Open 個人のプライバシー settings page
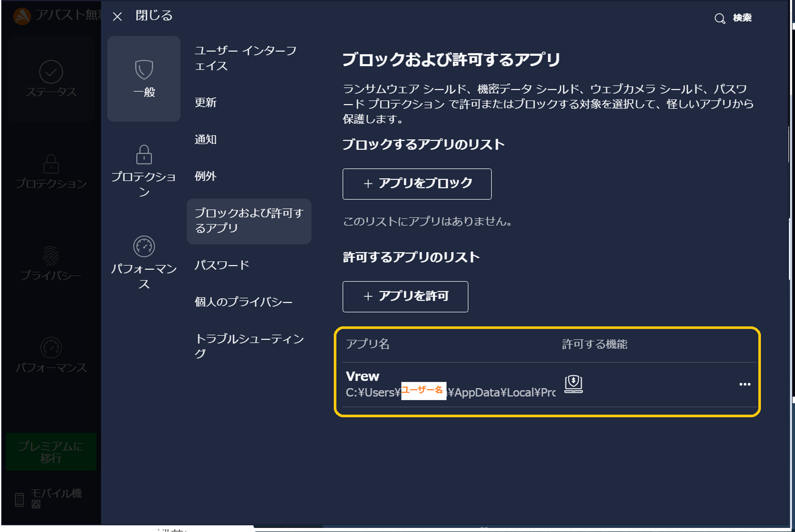The width and height of the screenshot is (795, 532). pos(243,302)
